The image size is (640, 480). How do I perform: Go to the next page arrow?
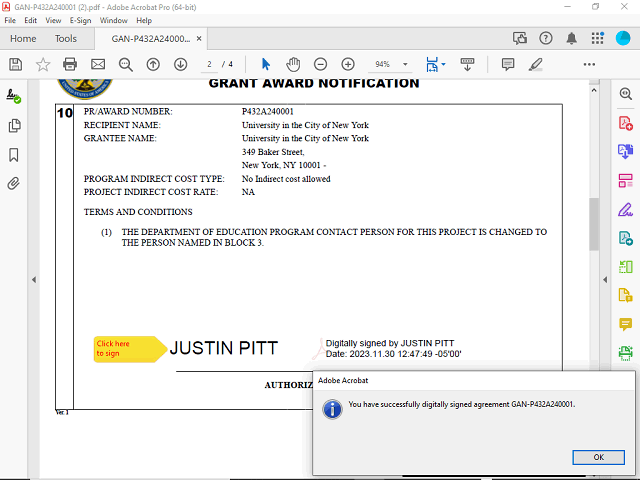[x=181, y=64]
